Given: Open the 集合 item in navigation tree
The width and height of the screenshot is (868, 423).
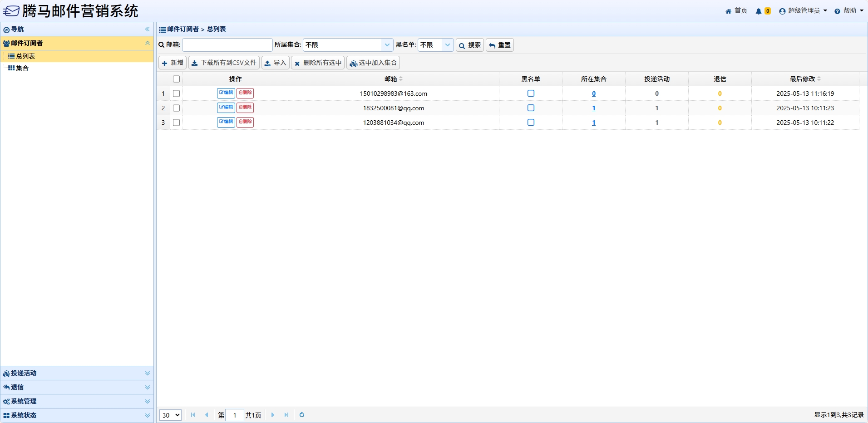Looking at the screenshot, I should (22, 68).
